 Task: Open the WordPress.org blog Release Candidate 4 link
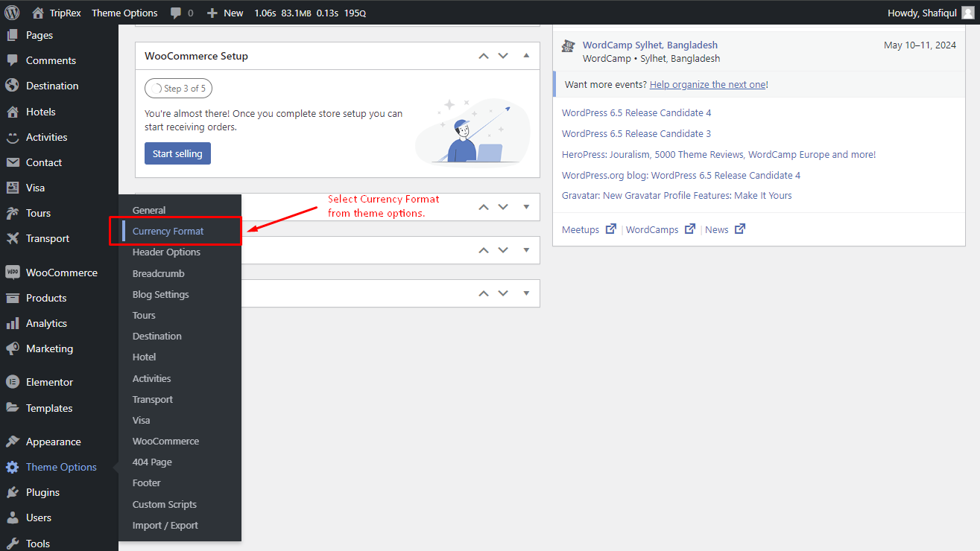coord(681,175)
